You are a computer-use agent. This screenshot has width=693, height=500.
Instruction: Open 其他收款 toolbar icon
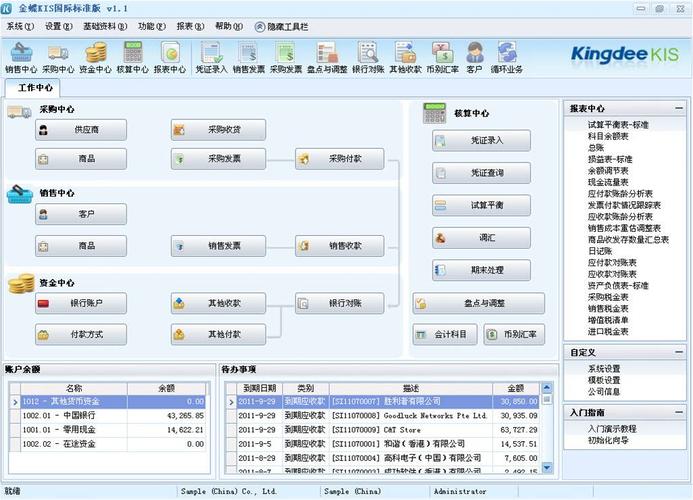pyautogui.click(x=405, y=57)
